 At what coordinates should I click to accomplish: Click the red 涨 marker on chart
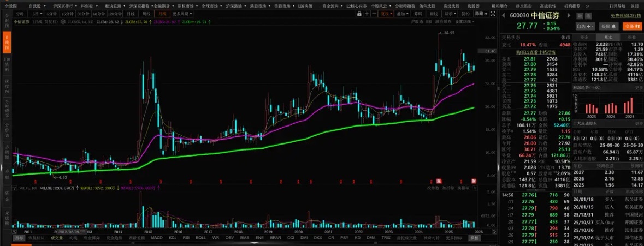(x=438, y=181)
